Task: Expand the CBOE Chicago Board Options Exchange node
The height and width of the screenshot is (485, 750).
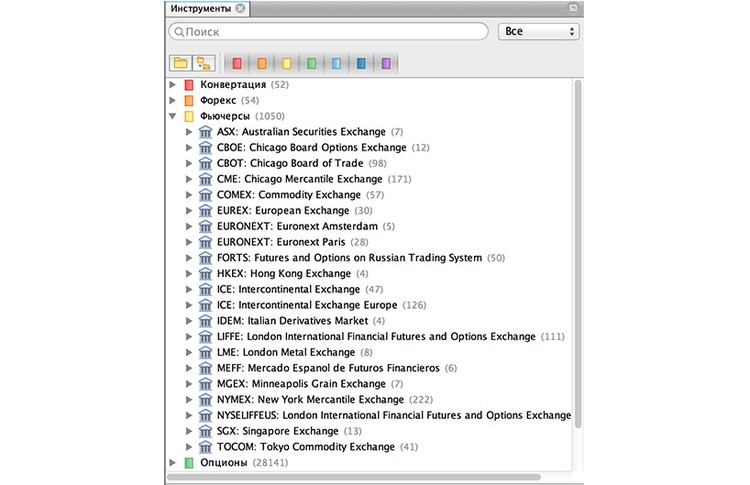Action: [x=189, y=148]
